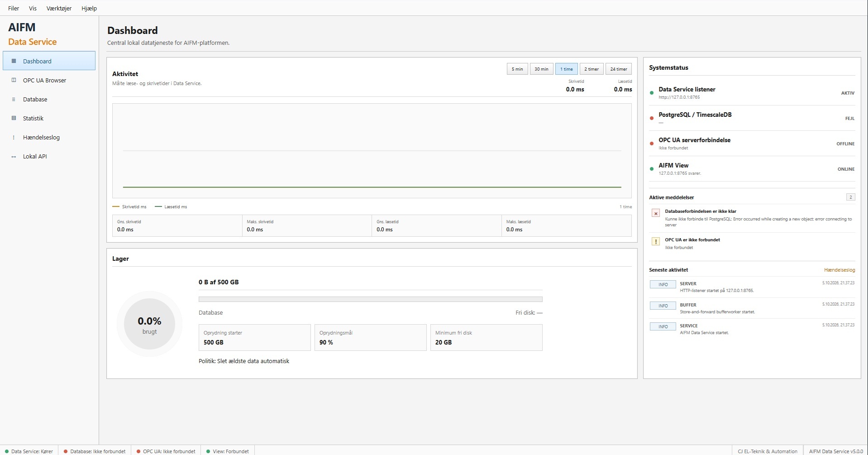Click the Statistik sidebar icon
868x455 pixels.
click(x=14, y=118)
